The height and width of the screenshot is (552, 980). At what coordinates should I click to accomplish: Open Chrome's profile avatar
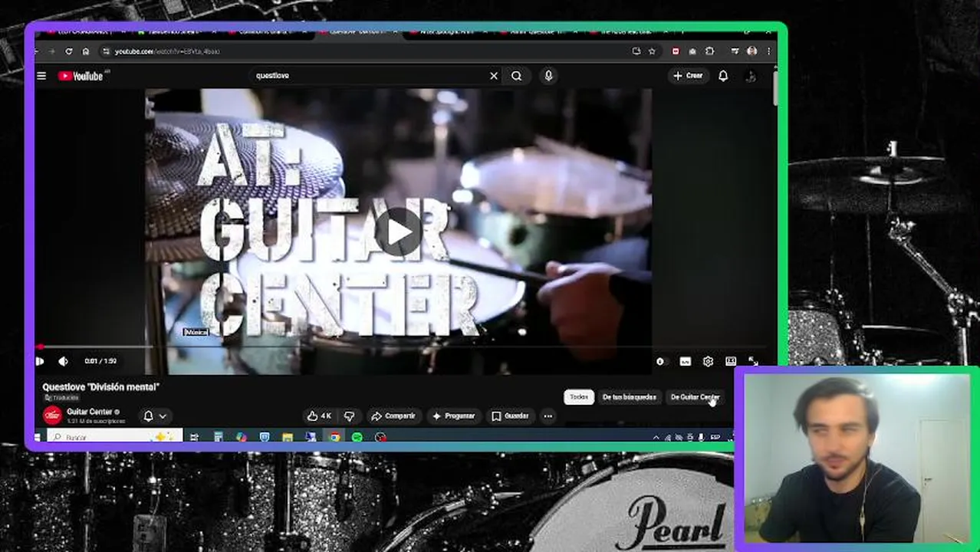[x=752, y=51]
